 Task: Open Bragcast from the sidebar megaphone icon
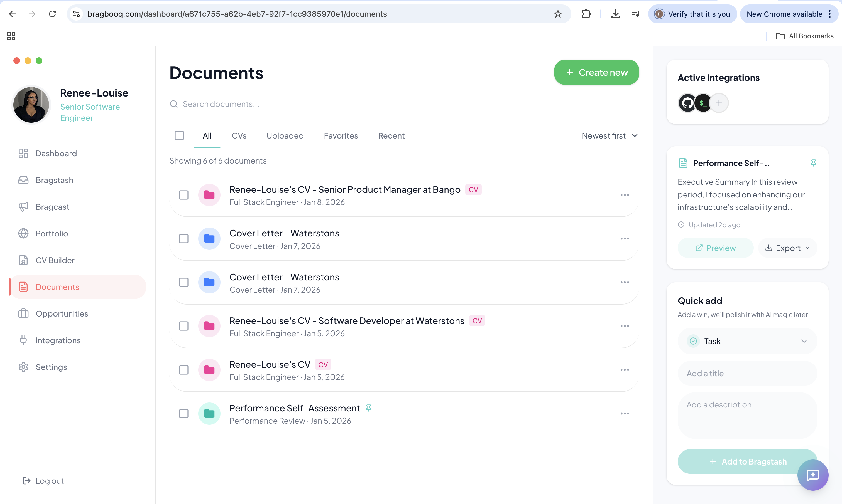tap(23, 207)
